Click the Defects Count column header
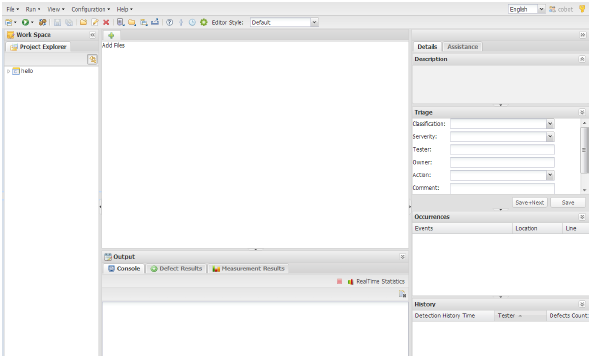Viewport: 589px width, 361px height. coord(568,316)
